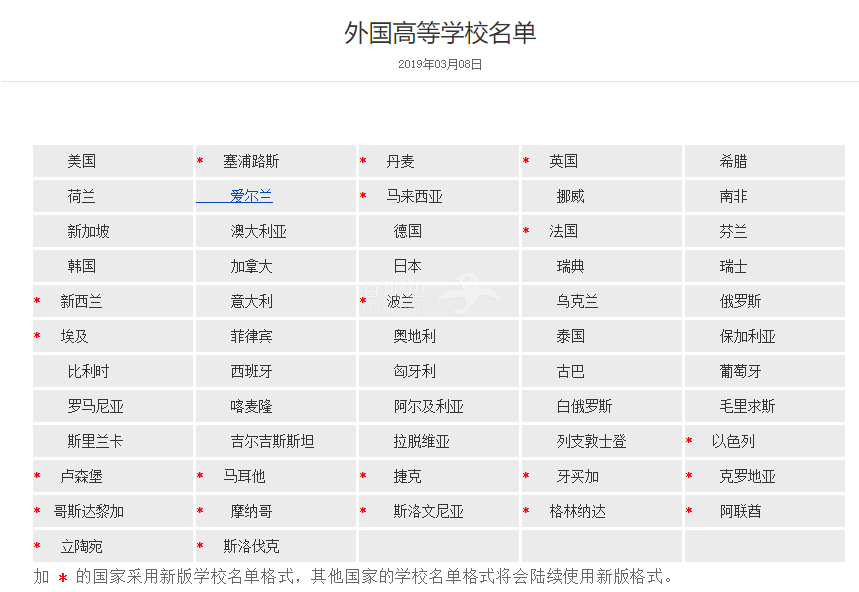Image resolution: width=859 pixels, height=592 pixels.
Task: Open the 法国 country entry
Action: (563, 231)
